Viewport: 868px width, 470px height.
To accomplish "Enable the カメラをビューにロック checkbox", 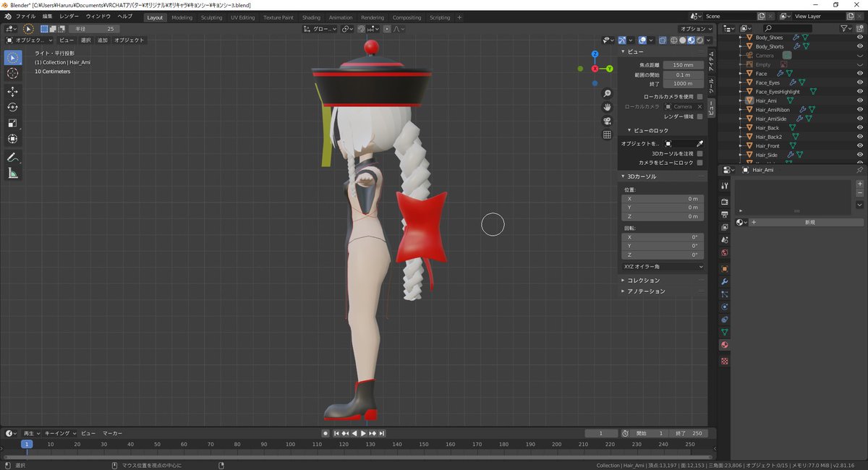I will [x=699, y=163].
